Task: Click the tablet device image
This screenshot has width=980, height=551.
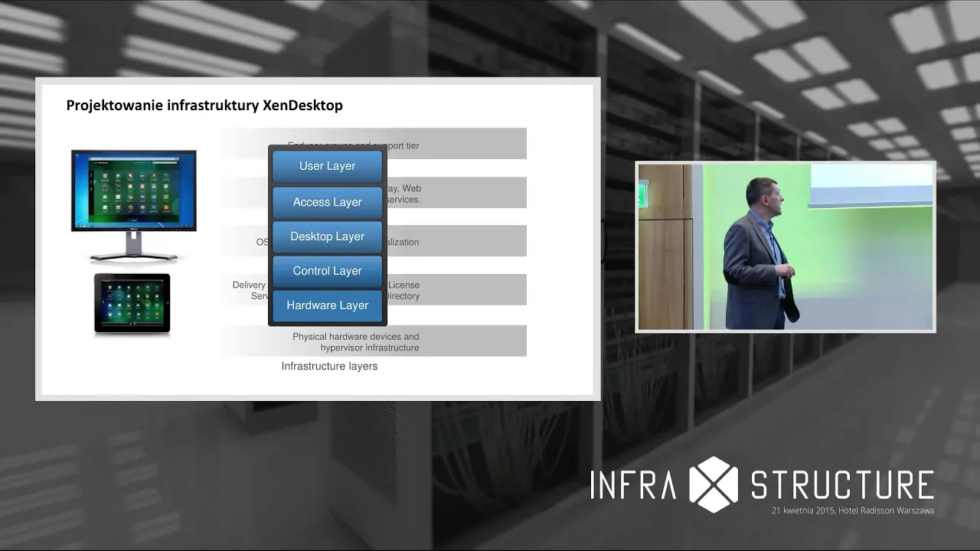Action: tap(132, 304)
